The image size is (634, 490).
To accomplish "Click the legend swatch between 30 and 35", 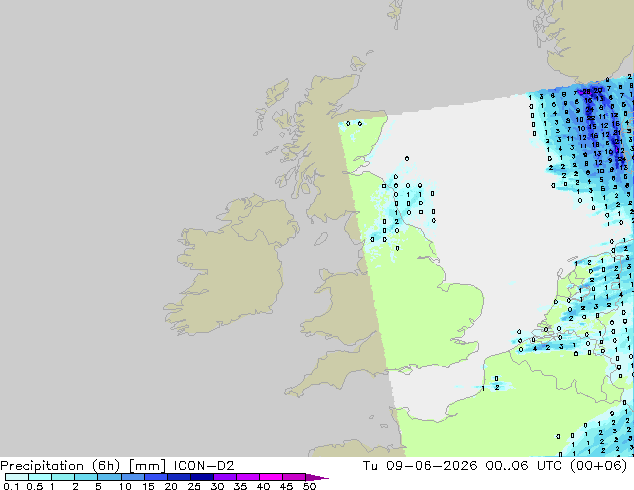I will click(x=225, y=477).
